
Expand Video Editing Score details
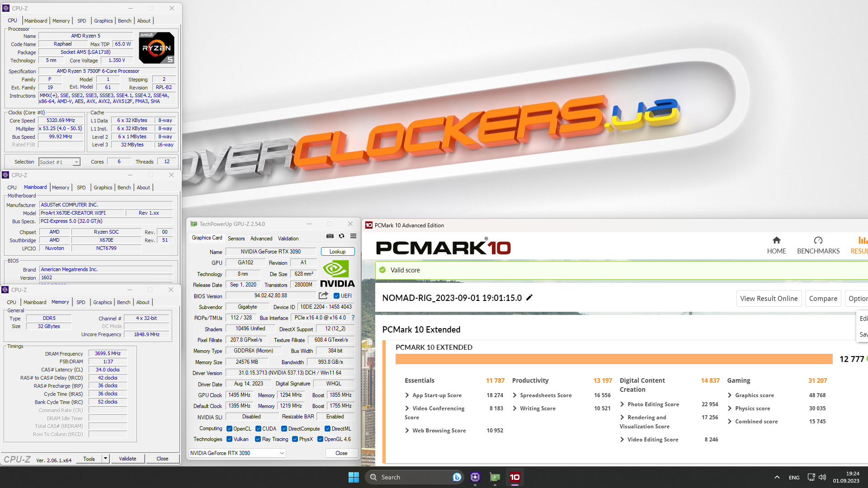622,440
